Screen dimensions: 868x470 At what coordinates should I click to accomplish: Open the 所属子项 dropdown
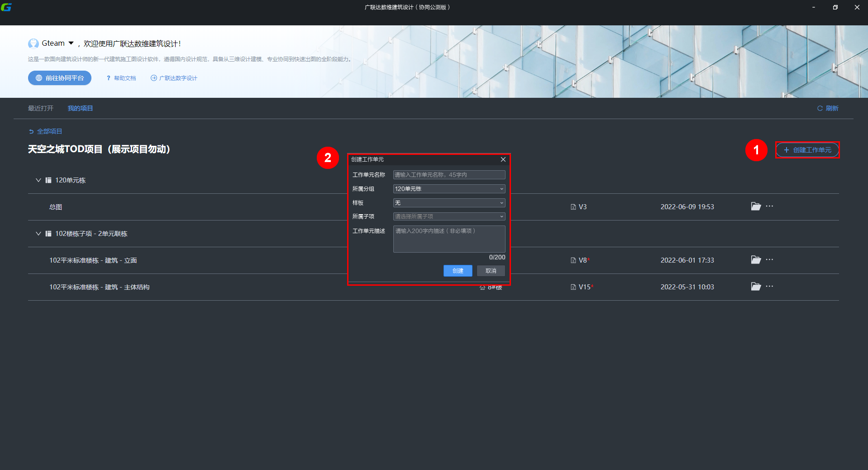449,216
